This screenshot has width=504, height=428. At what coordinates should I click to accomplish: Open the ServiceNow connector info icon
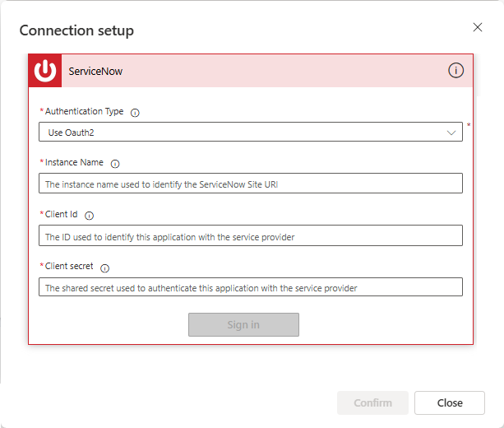point(455,71)
